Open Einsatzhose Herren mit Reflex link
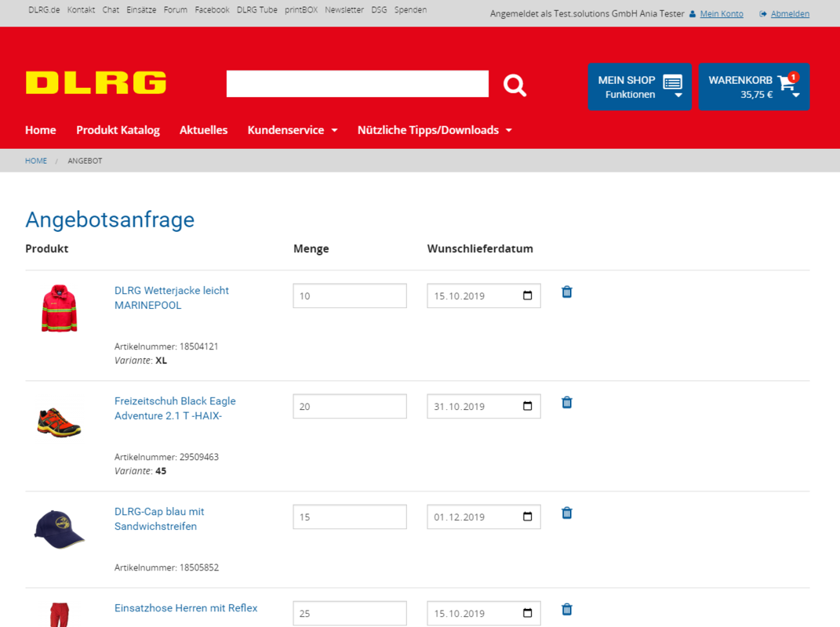840x627 pixels. click(x=186, y=607)
